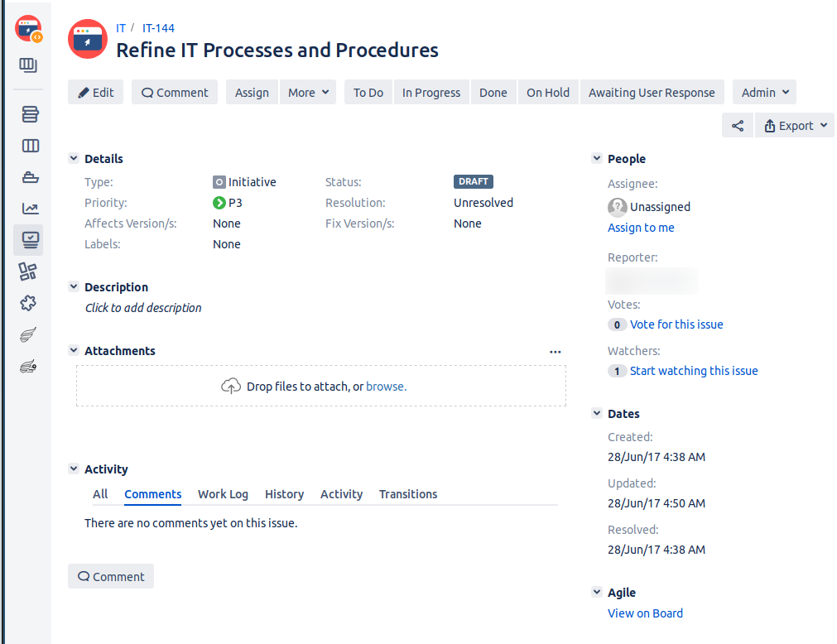Click the attachments three-dot options icon
The image size is (837, 644).
(x=555, y=352)
